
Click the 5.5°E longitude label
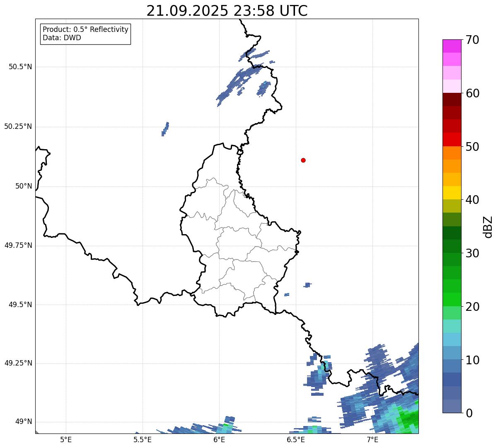click(143, 439)
